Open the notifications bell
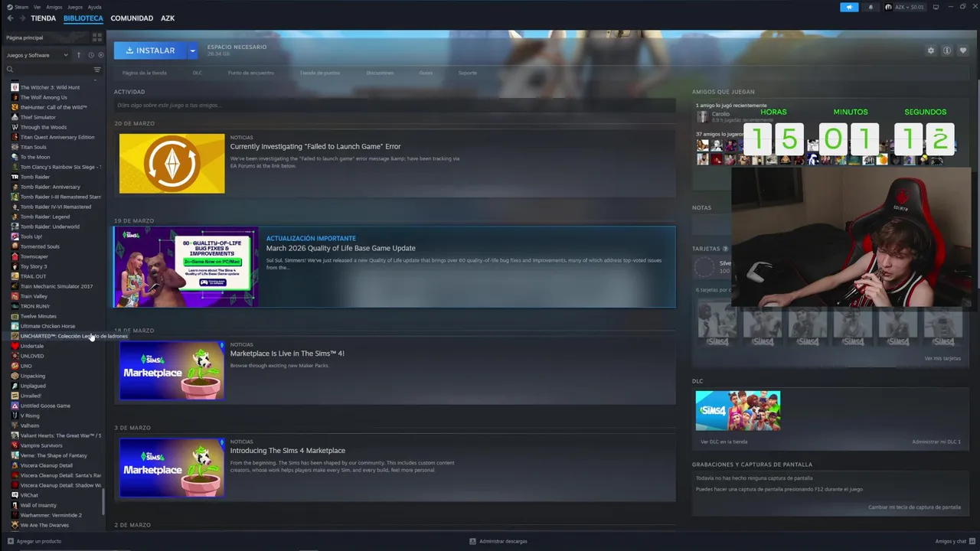Screen dimensions: 980x551 click(x=871, y=7)
